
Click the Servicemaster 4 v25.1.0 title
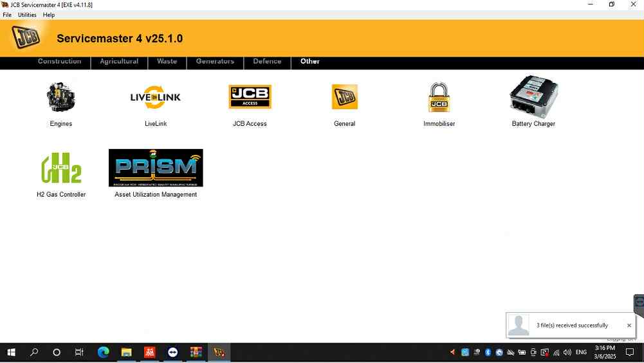[120, 39]
